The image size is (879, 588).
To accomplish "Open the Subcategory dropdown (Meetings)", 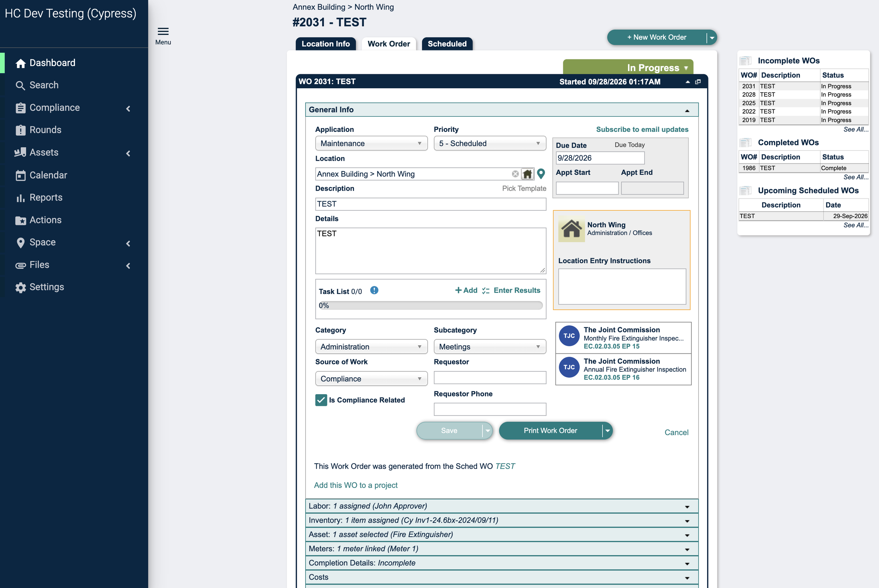I will [x=489, y=346].
